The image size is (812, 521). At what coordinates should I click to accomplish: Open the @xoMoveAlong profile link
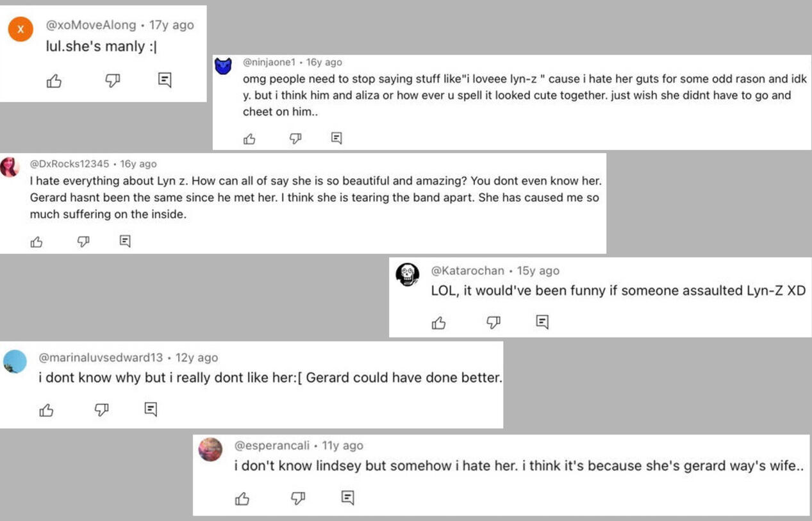coord(91,25)
